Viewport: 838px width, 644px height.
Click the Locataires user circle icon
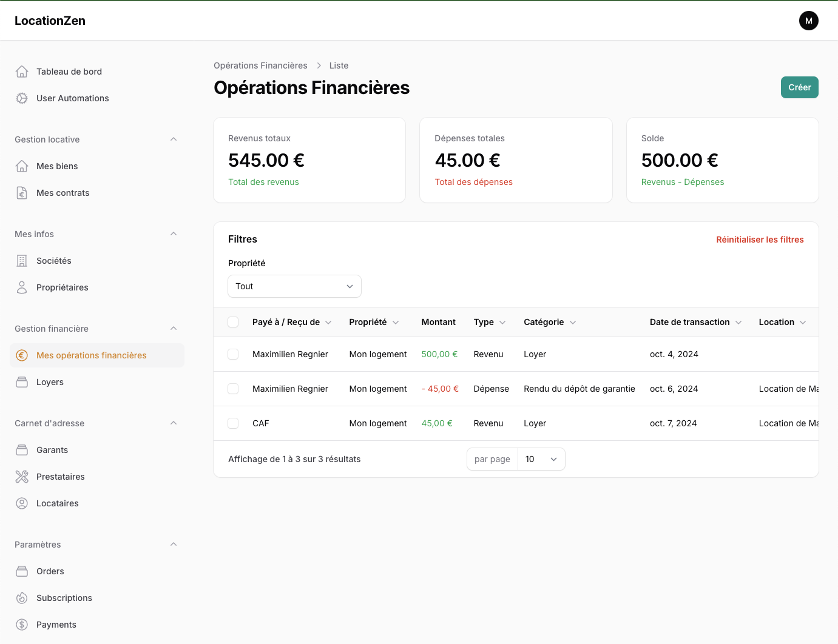click(x=22, y=503)
